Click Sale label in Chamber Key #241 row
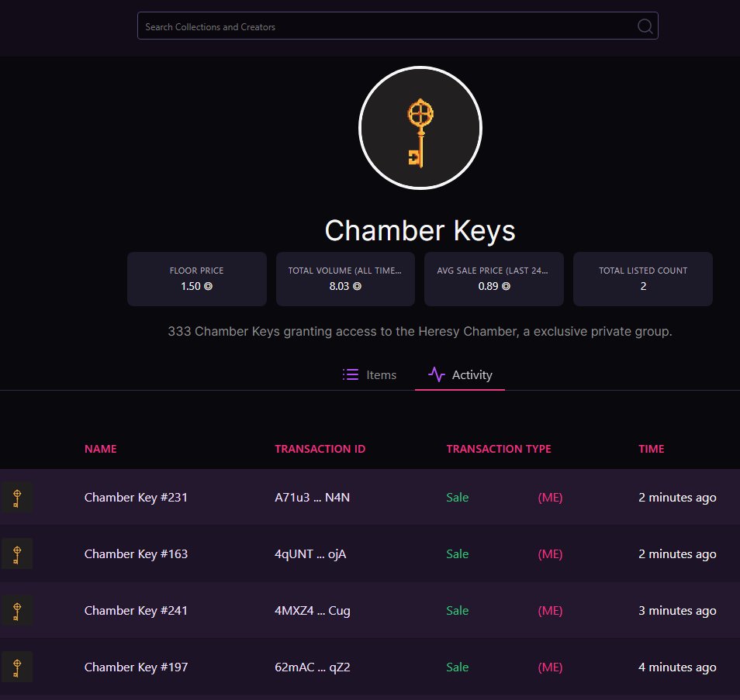The image size is (740, 700). 458,611
